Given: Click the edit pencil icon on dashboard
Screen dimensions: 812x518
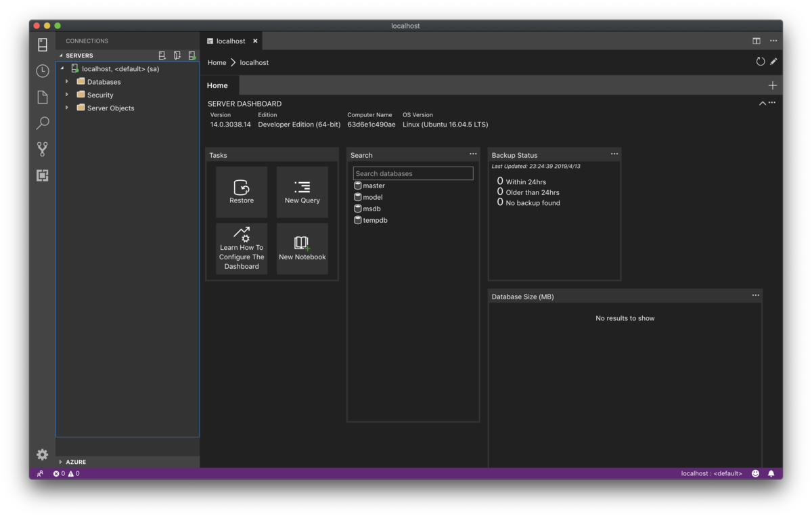Looking at the screenshot, I should [773, 62].
